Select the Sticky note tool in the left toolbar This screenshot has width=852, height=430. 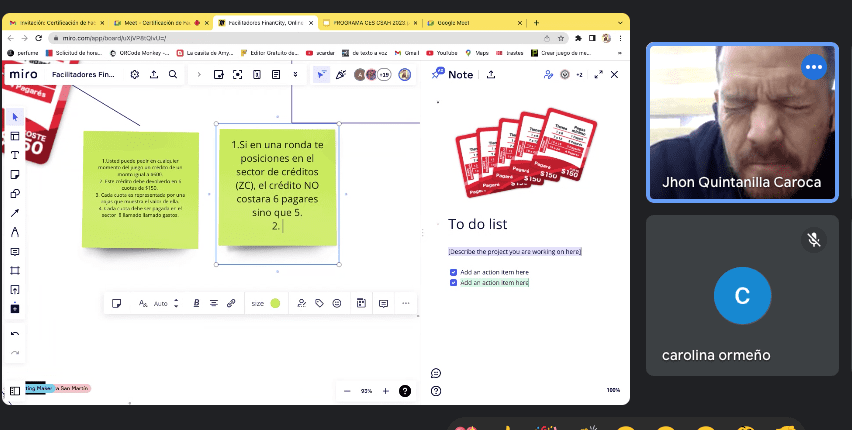click(15, 175)
